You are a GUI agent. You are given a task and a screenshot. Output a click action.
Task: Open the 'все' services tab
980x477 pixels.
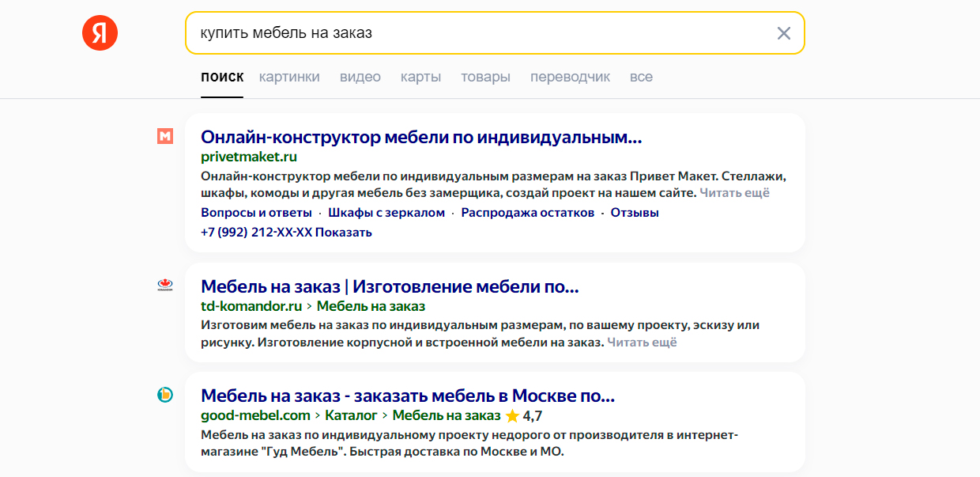[x=641, y=77]
